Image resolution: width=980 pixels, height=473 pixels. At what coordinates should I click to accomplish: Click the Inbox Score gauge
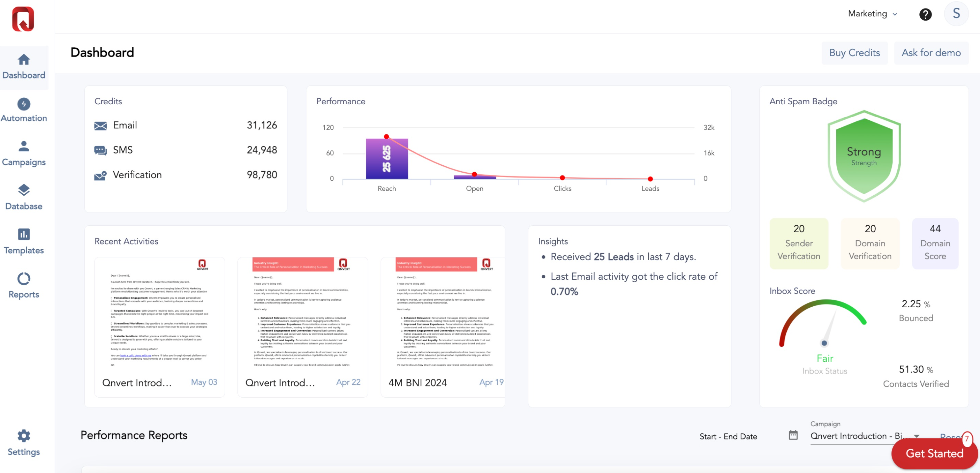pos(825,331)
